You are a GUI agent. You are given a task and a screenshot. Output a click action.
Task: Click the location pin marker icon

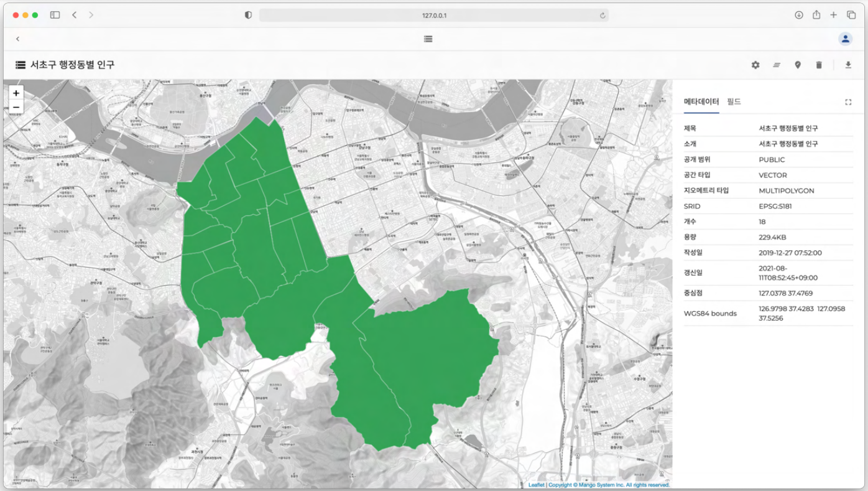coord(798,65)
